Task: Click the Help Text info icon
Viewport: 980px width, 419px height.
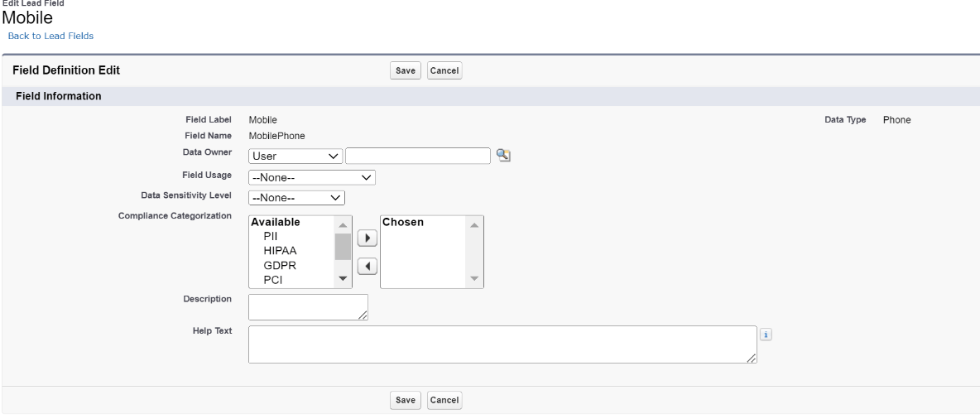Action: pos(766,335)
